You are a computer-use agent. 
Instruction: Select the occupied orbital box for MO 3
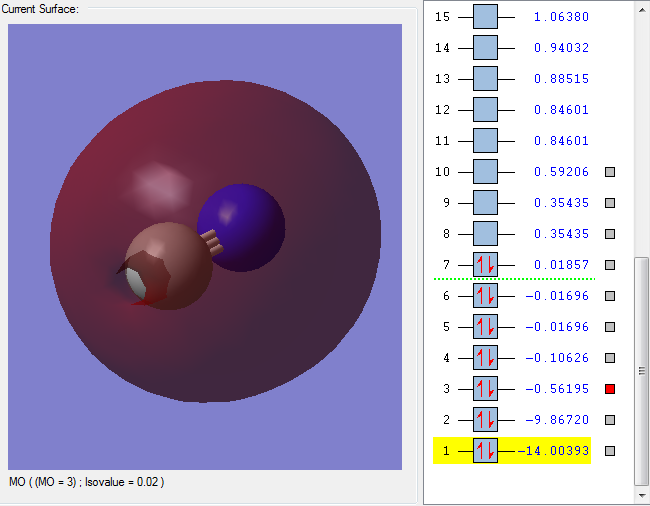[x=485, y=389]
